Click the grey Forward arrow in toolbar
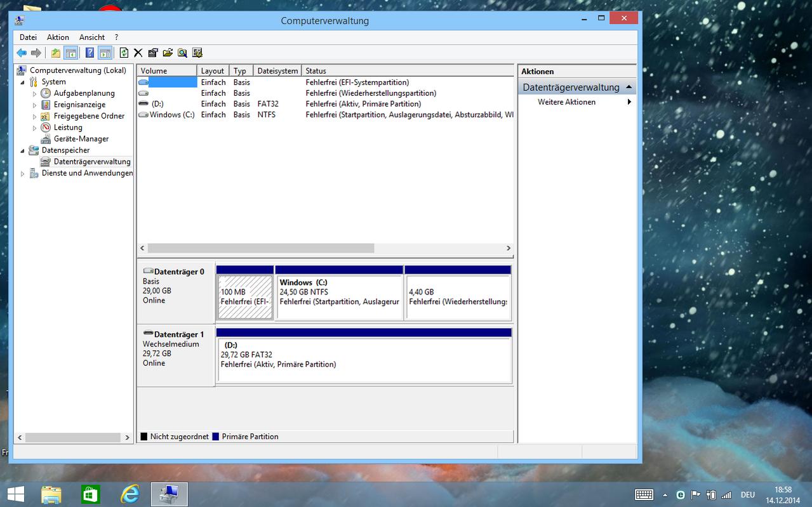Viewport: 812px width, 507px height. pyautogui.click(x=36, y=53)
